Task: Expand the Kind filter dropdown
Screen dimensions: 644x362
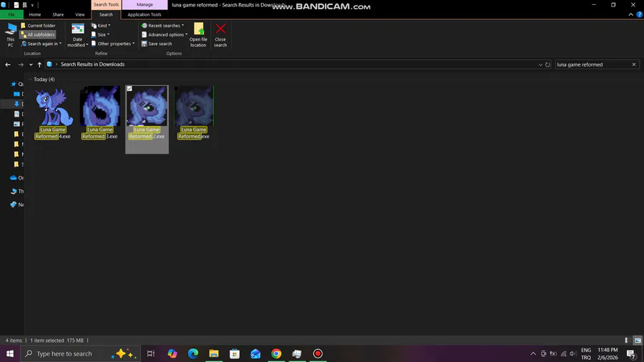Action: point(101,26)
